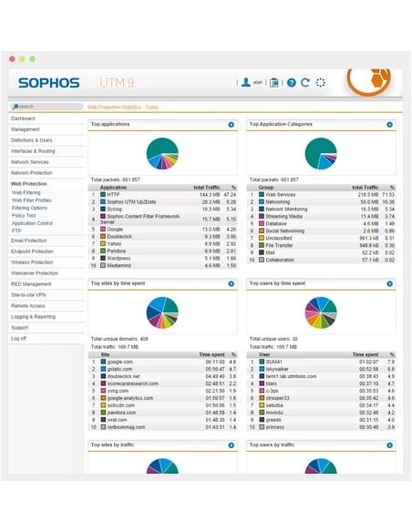Select the Networking group row
Image resolution: width=412 pixels, height=532 pixels.
coord(322,202)
